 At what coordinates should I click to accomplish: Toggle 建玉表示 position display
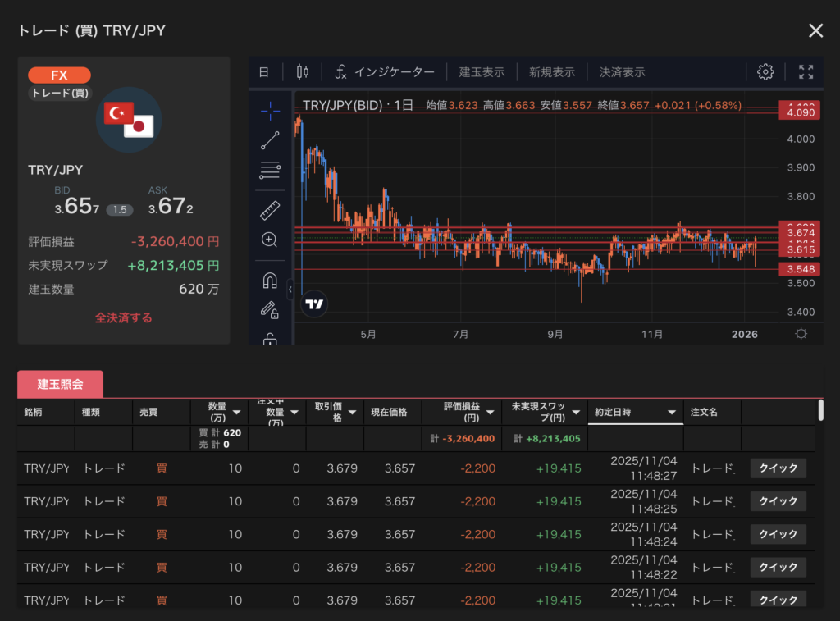482,72
